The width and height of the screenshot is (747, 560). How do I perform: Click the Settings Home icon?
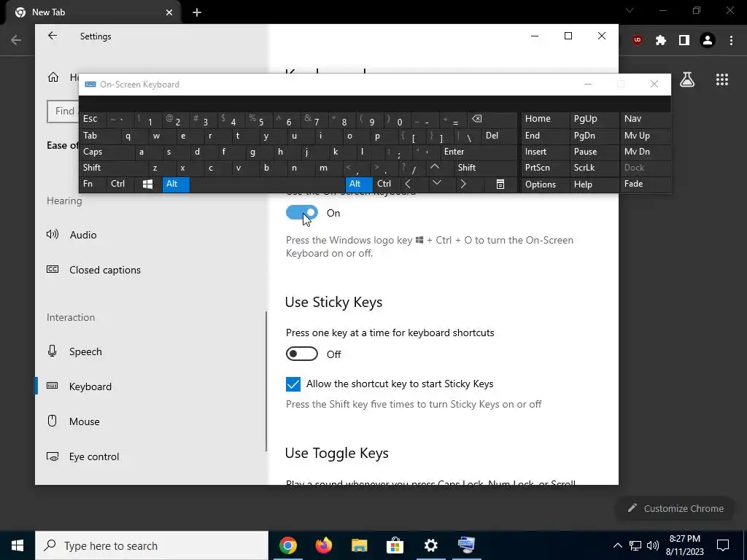[53, 77]
